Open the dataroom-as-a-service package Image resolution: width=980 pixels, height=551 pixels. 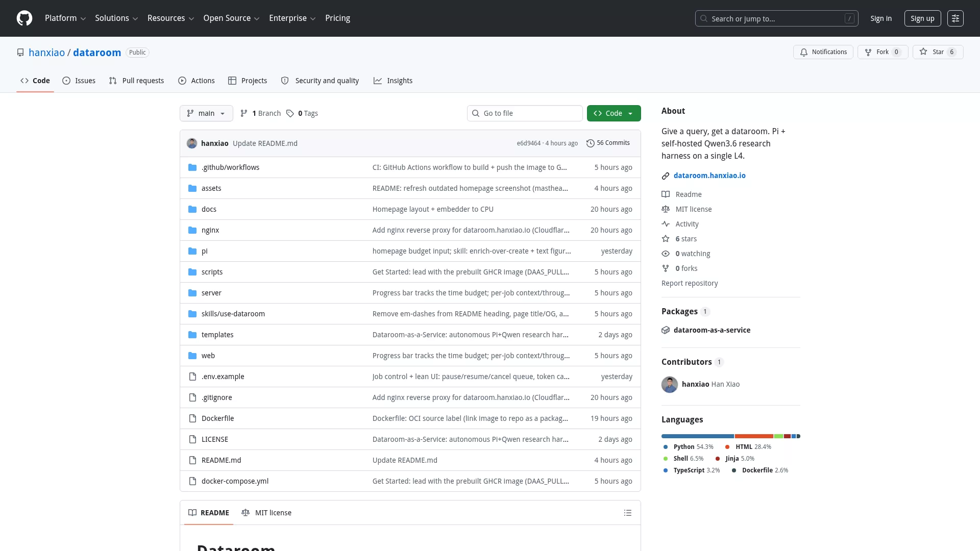[712, 330]
